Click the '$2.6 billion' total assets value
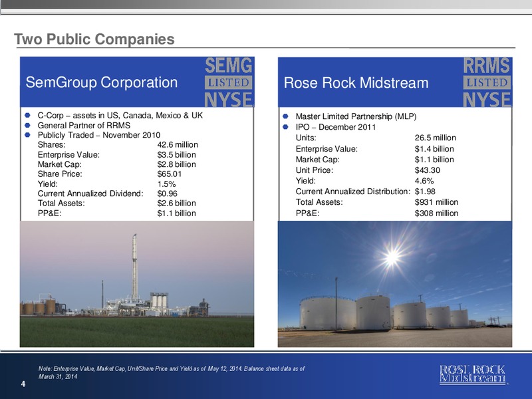 pyautogui.click(x=176, y=203)
